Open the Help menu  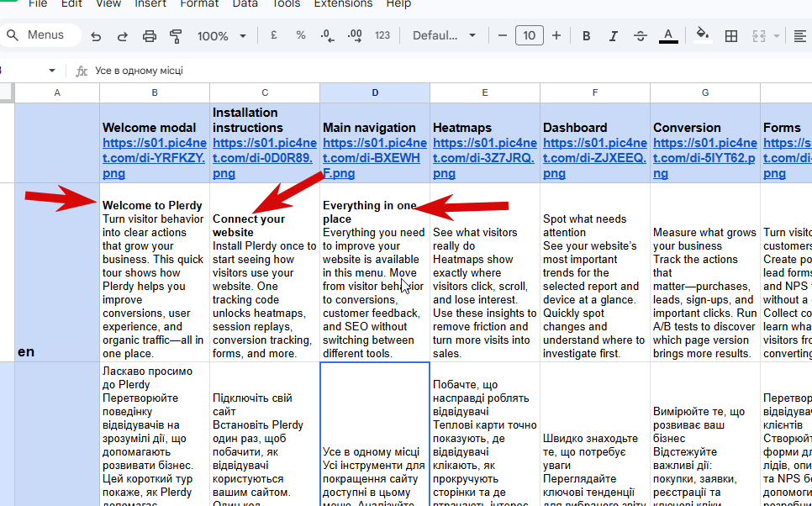[x=398, y=4]
